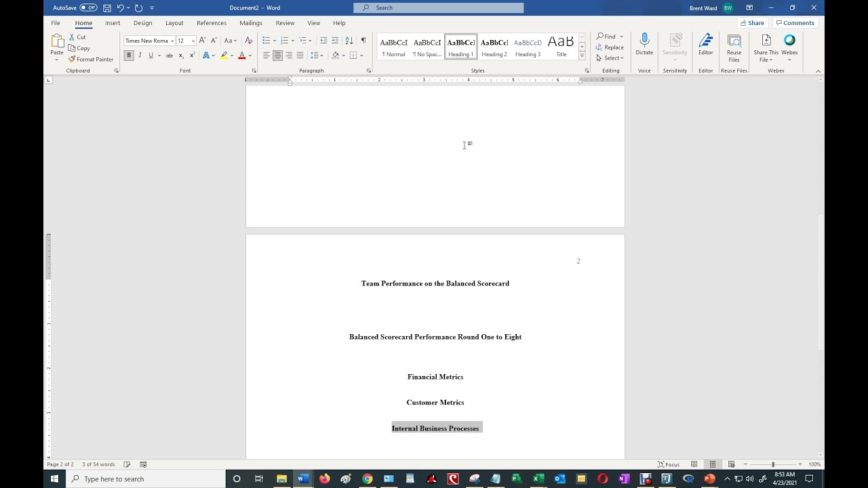Click the spelling proofing status icon
Screen dimensions: 868x488
[x=127, y=464]
